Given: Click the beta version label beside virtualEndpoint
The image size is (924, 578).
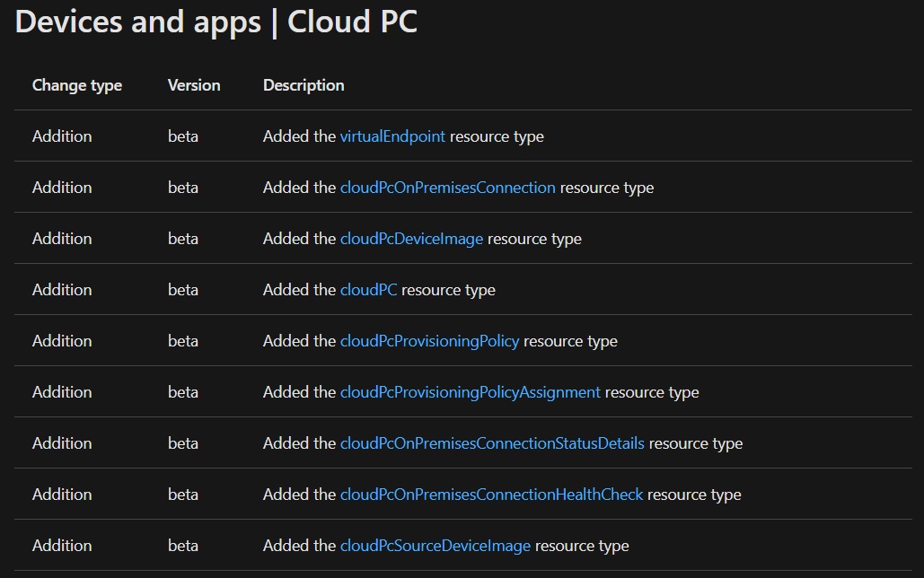Looking at the screenshot, I should [x=182, y=136].
